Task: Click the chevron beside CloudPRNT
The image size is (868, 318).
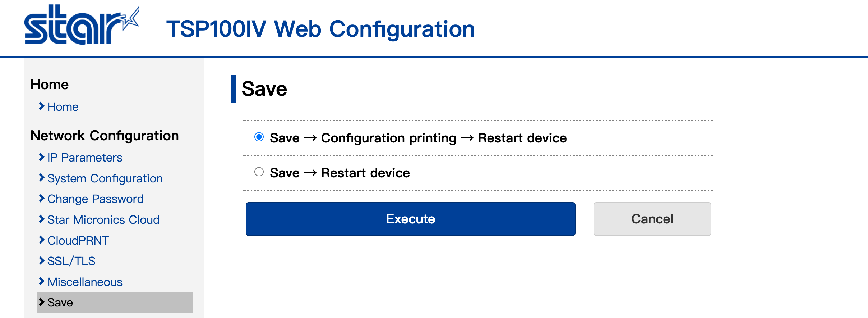Action: click(x=42, y=240)
